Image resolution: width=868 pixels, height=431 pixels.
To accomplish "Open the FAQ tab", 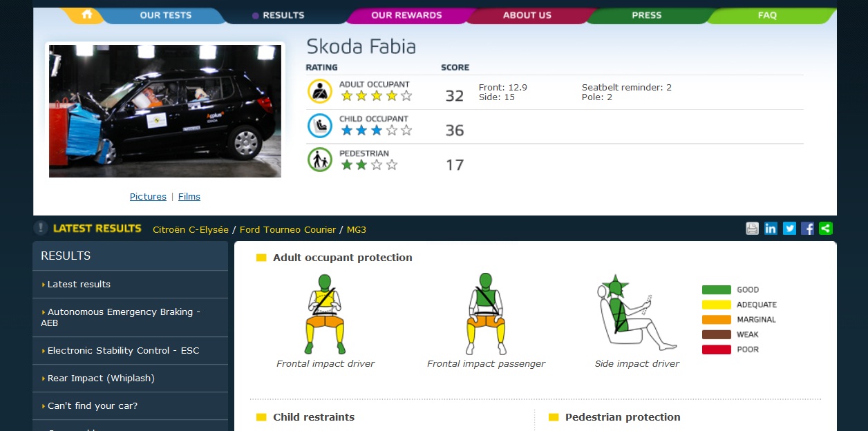I will (x=767, y=15).
